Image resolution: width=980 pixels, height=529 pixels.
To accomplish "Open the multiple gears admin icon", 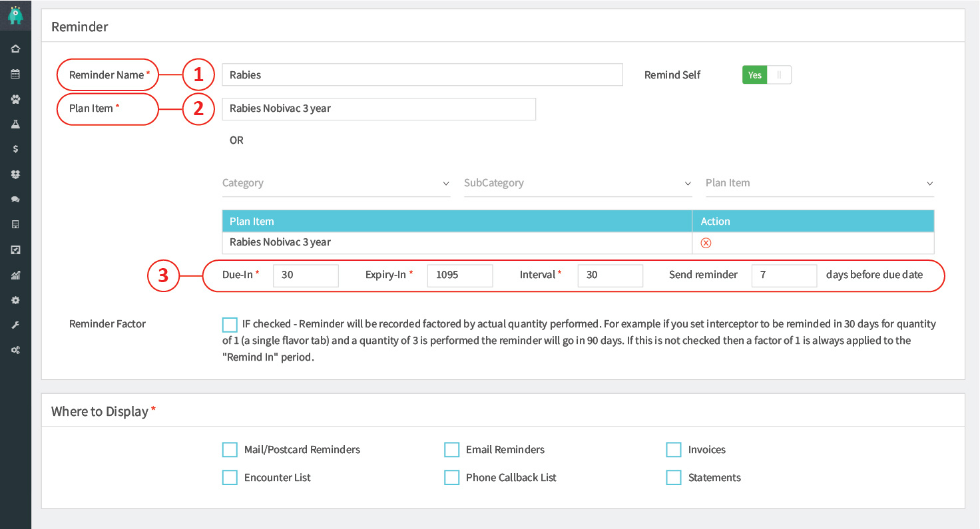I will coord(15,350).
